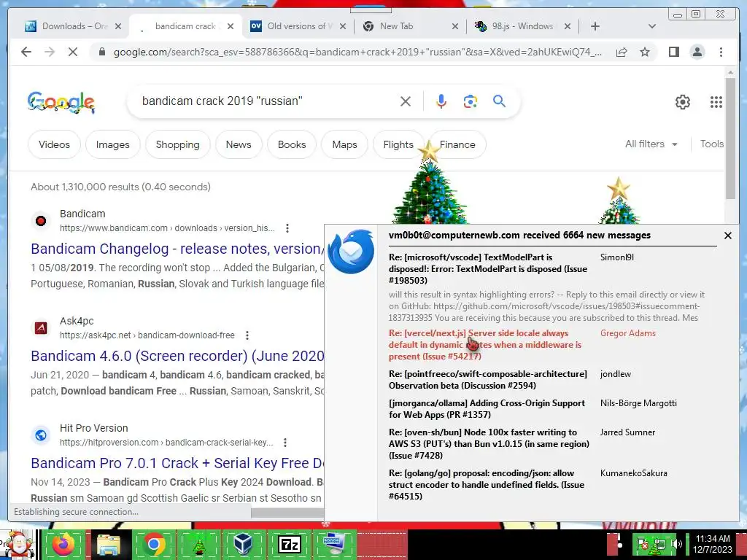Click the Google holiday doodle logo
The width and height of the screenshot is (747, 560).
click(61, 102)
